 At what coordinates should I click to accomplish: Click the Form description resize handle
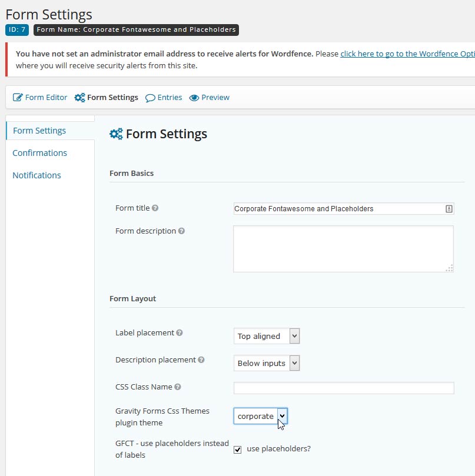[x=450, y=268]
